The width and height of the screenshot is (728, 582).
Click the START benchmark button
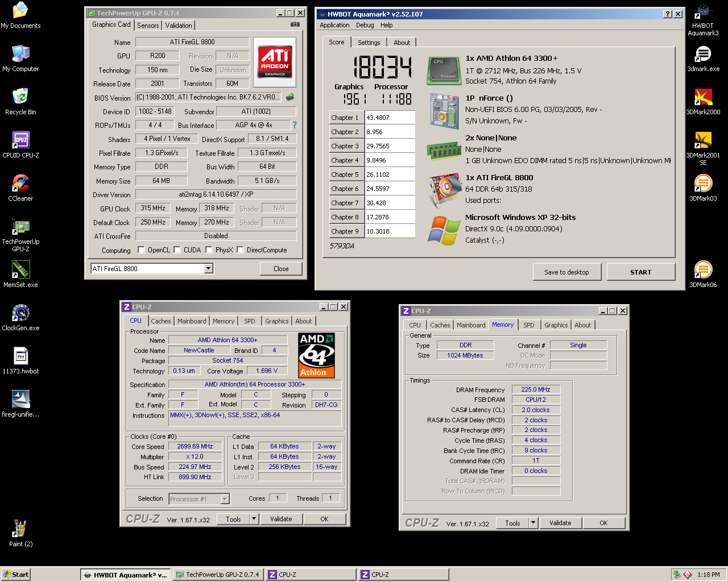[641, 272]
